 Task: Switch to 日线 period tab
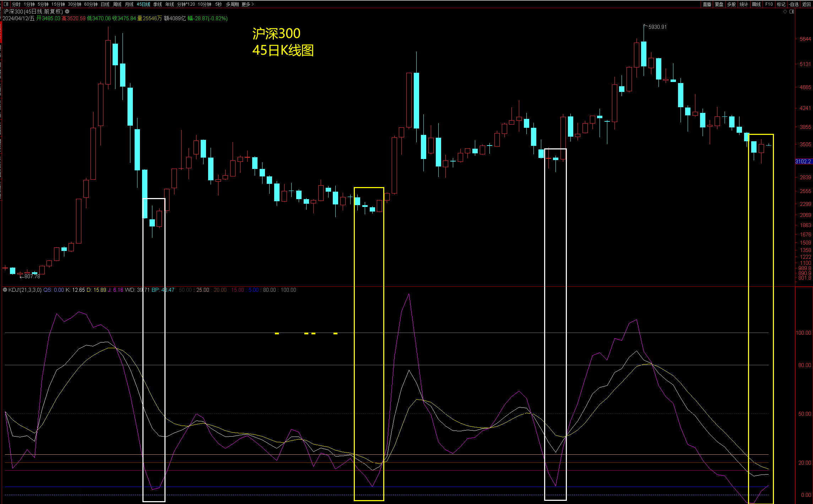point(105,4)
